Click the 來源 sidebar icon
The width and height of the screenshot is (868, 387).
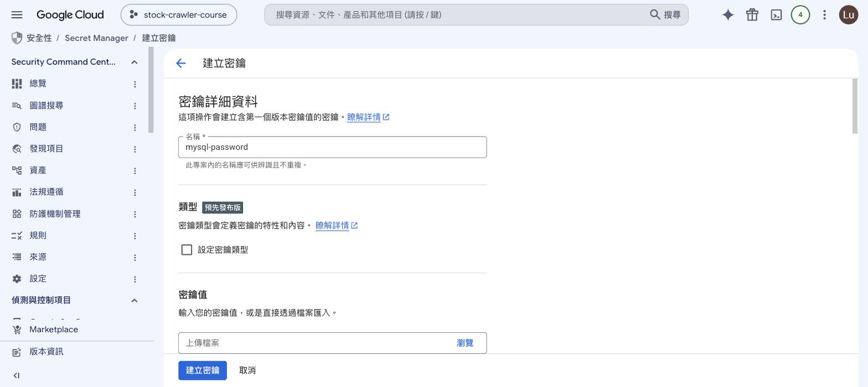(17, 257)
